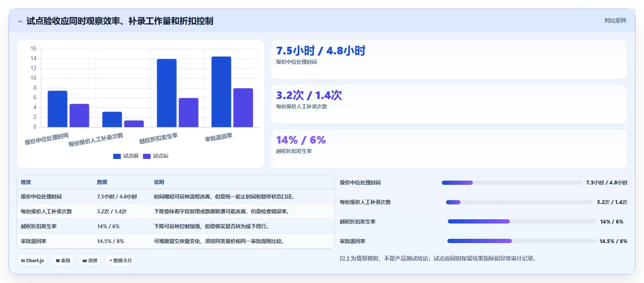Screen dimensions: 644x283
Task: Click the 维度 column header
Action: 26,182
